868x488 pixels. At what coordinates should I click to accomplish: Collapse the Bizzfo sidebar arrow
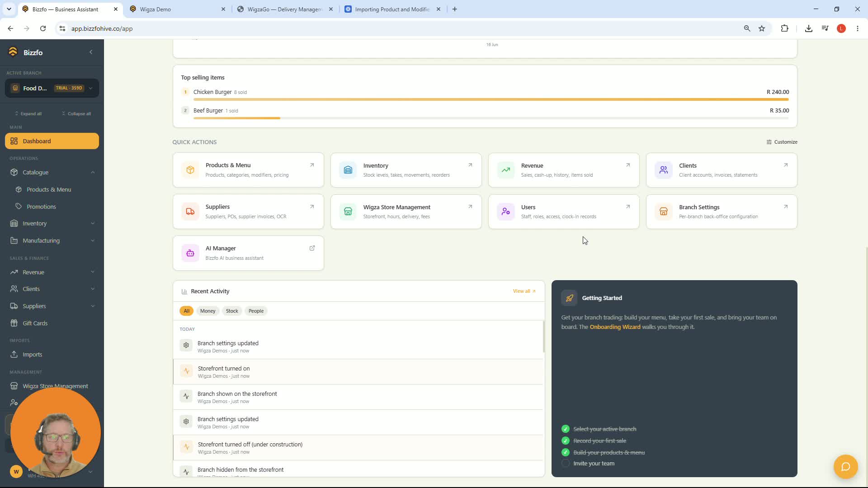tap(91, 52)
